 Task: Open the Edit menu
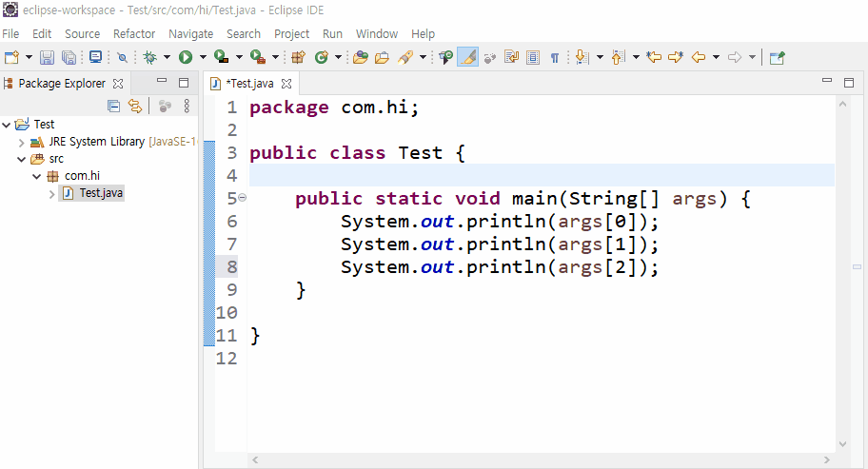coord(42,33)
